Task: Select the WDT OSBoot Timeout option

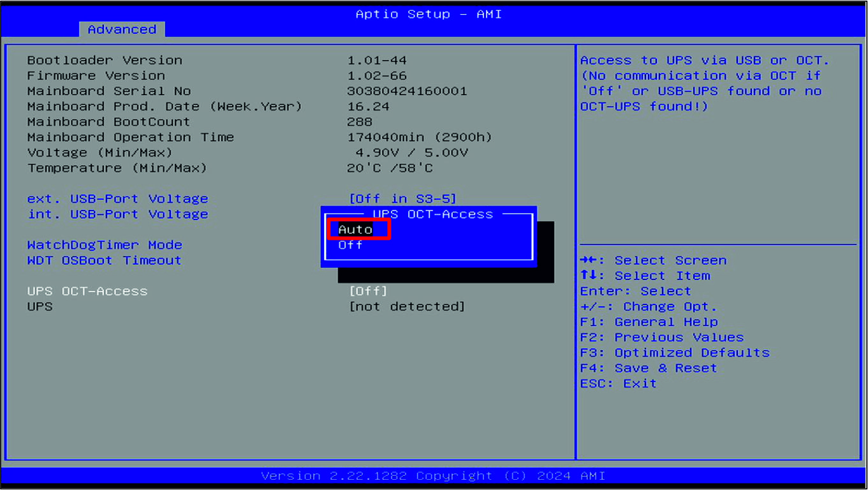Action: (104, 260)
